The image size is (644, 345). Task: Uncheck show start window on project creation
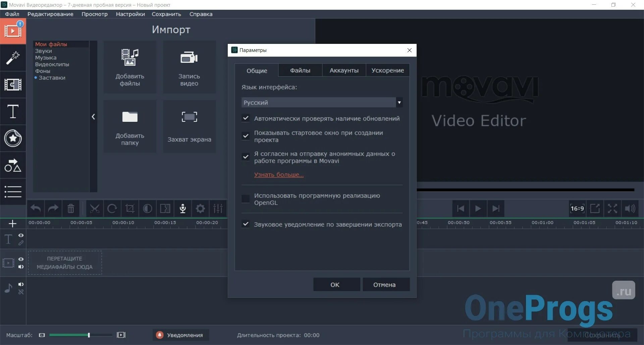pos(246,136)
